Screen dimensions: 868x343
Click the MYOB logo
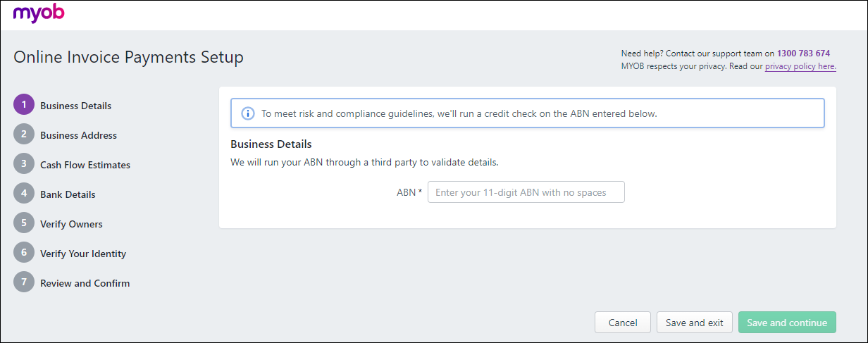(39, 13)
